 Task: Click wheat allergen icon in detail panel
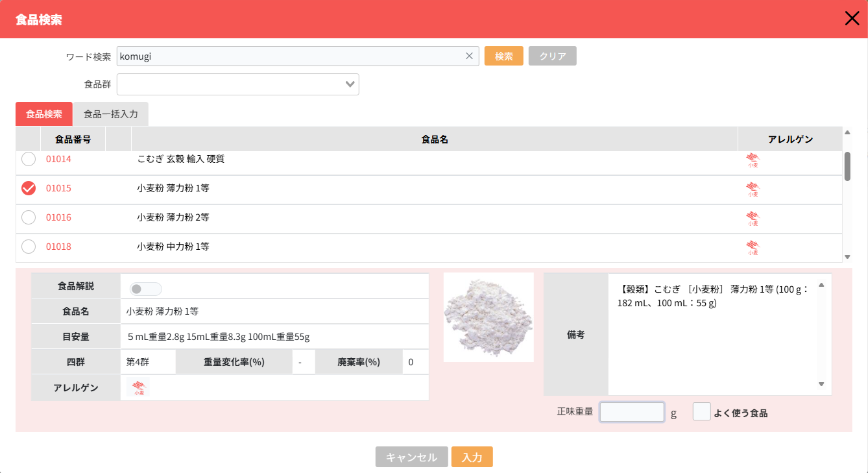click(139, 388)
